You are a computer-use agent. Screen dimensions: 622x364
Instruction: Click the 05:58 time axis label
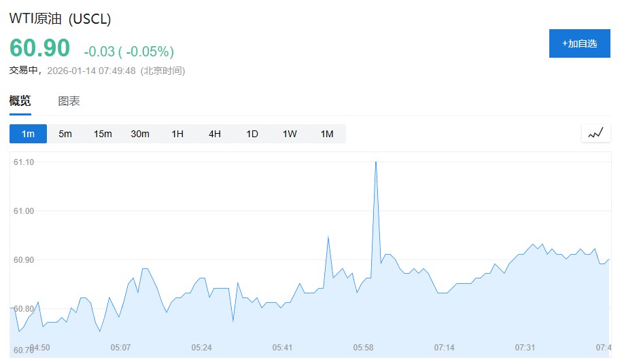click(x=363, y=348)
